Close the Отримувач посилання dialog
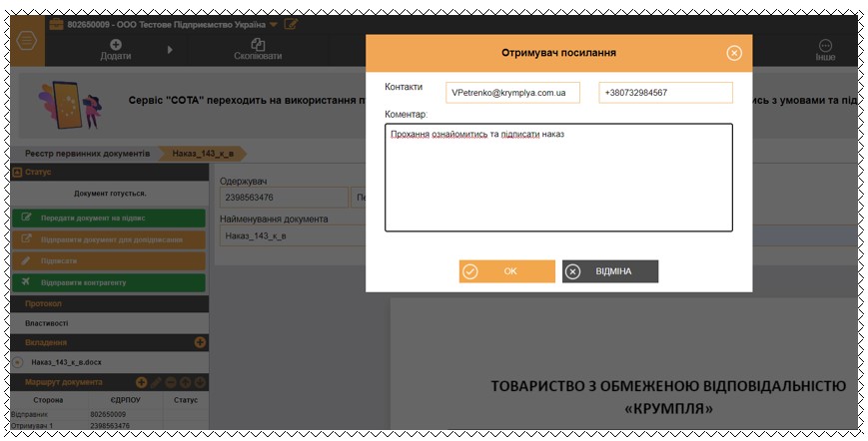Viewport: 868px width, 441px height. (x=733, y=53)
